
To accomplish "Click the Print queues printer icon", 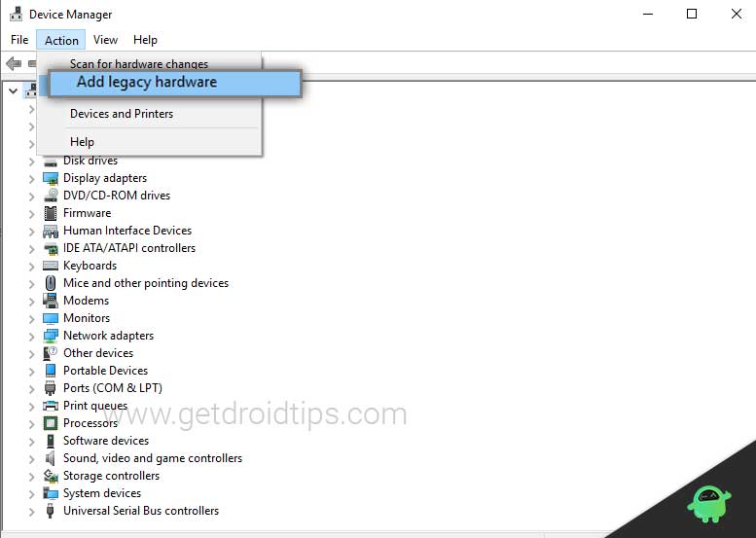I will (x=51, y=406).
